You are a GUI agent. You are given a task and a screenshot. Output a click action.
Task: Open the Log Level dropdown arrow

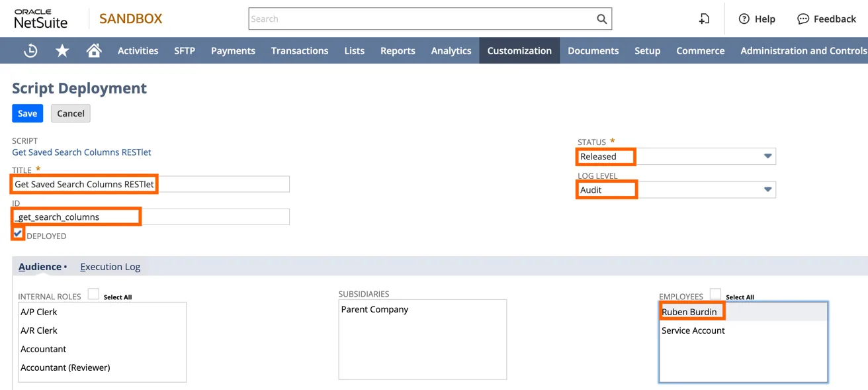[x=767, y=189]
